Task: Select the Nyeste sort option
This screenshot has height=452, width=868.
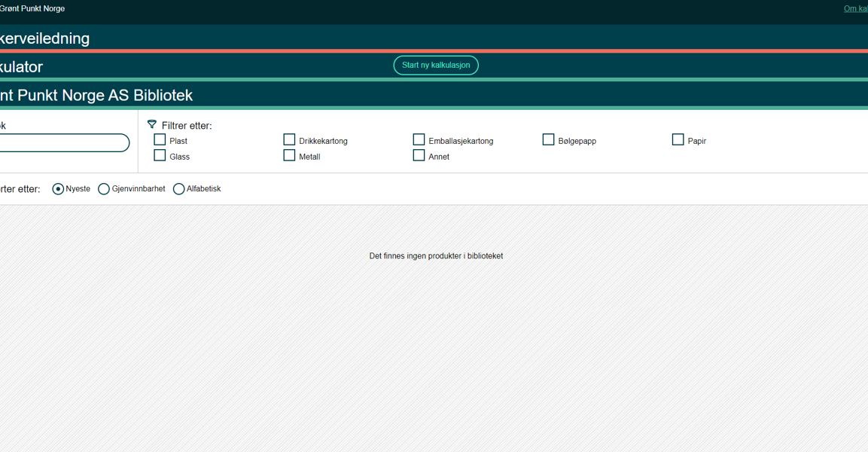Action: click(x=58, y=189)
